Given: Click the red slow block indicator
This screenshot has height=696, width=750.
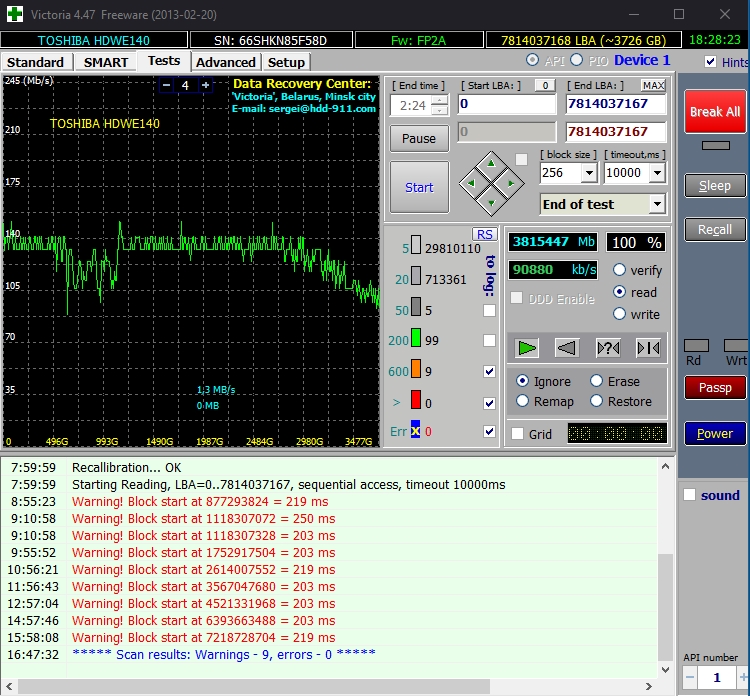Looking at the screenshot, I should (x=416, y=400).
